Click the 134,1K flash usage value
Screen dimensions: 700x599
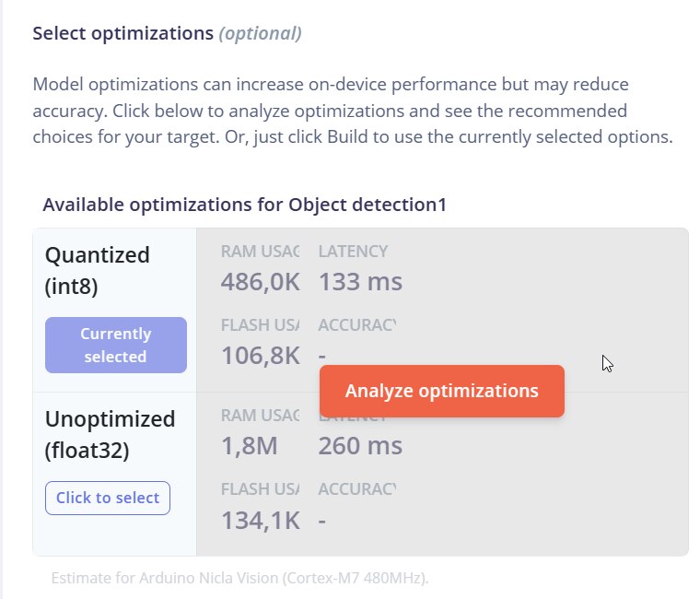point(260,520)
